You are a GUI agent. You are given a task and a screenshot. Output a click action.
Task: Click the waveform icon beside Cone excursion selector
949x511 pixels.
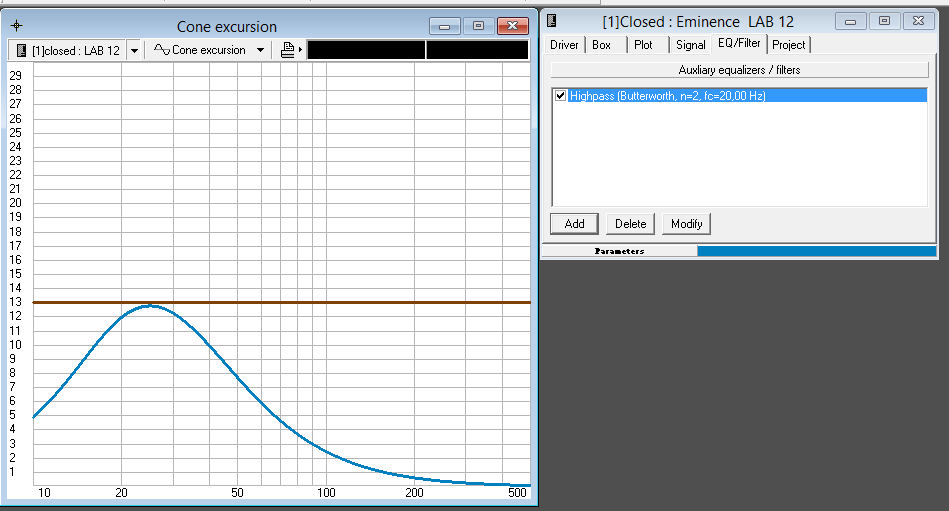(161, 50)
